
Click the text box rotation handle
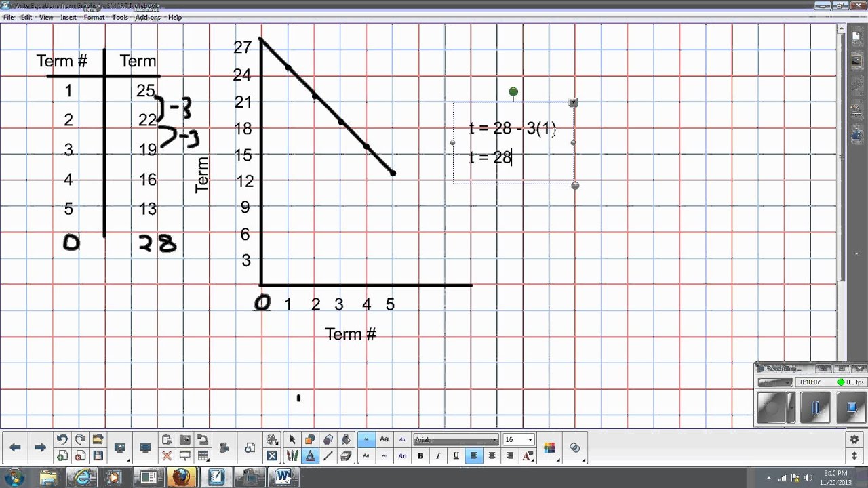(513, 91)
